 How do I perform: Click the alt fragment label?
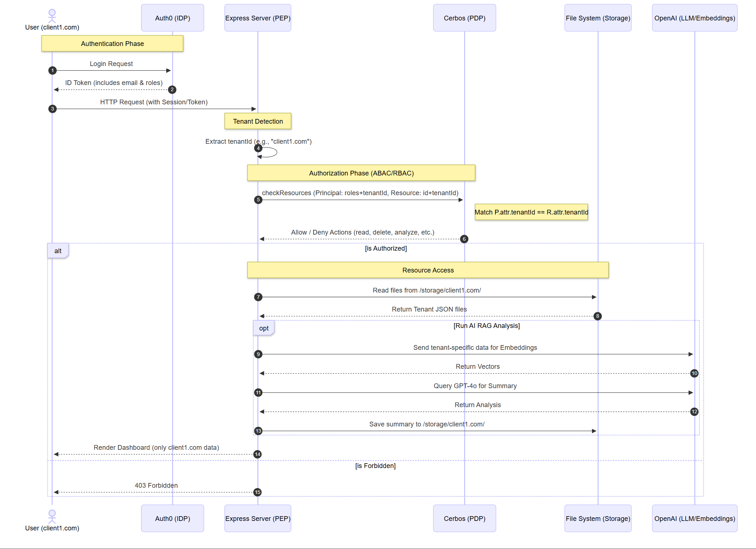coord(58,251)
